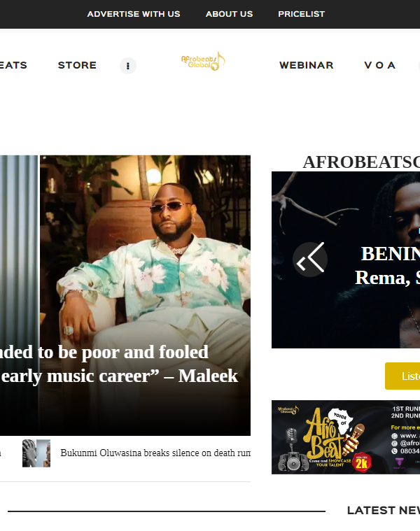Click the Afrobeats chart section heading
This screenshot has height=531, width=420.
click(361, 162)
